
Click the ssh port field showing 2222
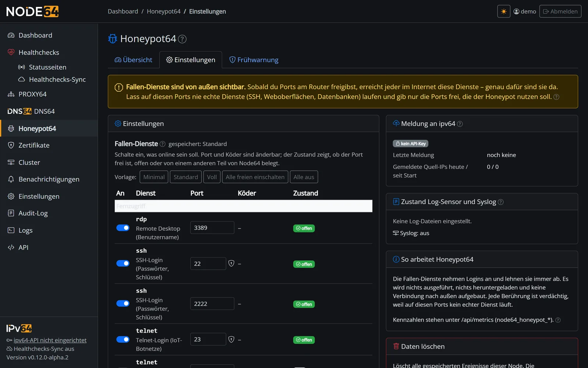(x=212, y=304)
